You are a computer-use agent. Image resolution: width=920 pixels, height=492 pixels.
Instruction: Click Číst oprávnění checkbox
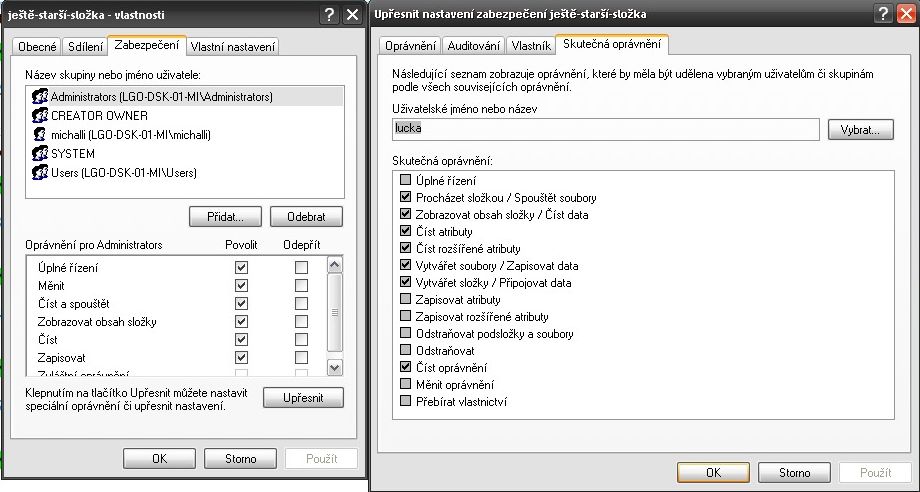405,367
